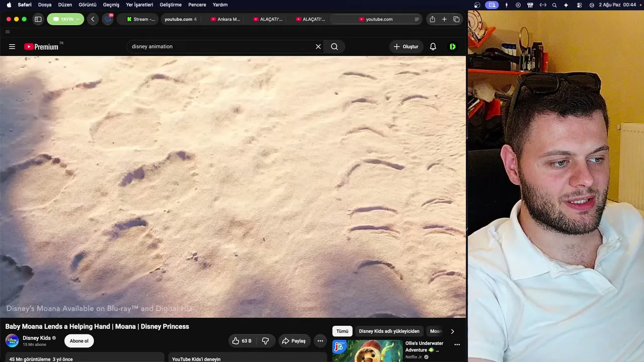Open the Geliştirme menu
644x362 pixels.
point(171,5)
